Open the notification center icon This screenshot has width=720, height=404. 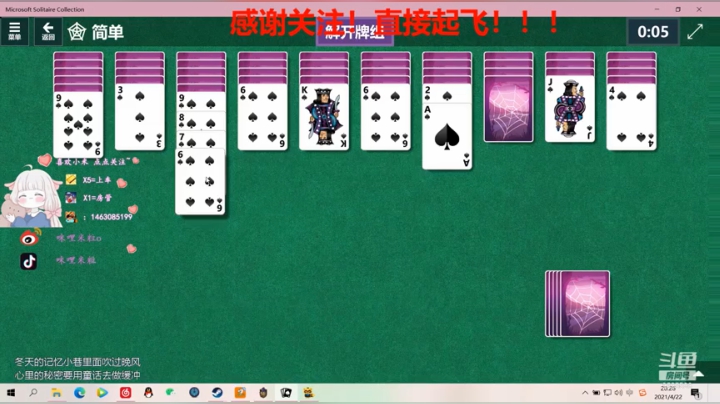pyautogui.click(x=695, y=393)
